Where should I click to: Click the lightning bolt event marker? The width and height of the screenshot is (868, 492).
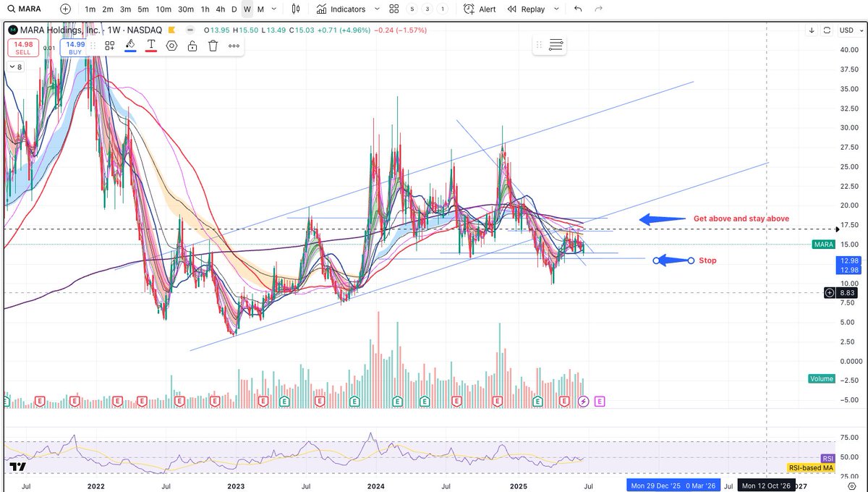pos(584,400)
